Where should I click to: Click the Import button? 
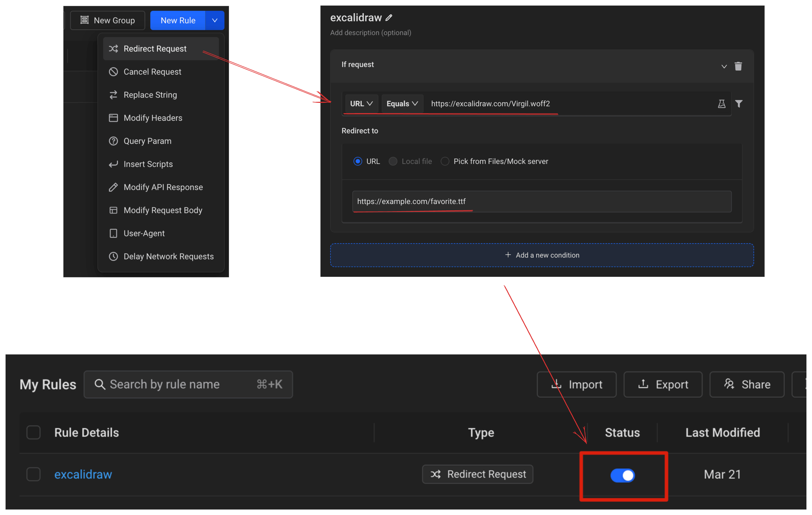(x=577, y=385)
